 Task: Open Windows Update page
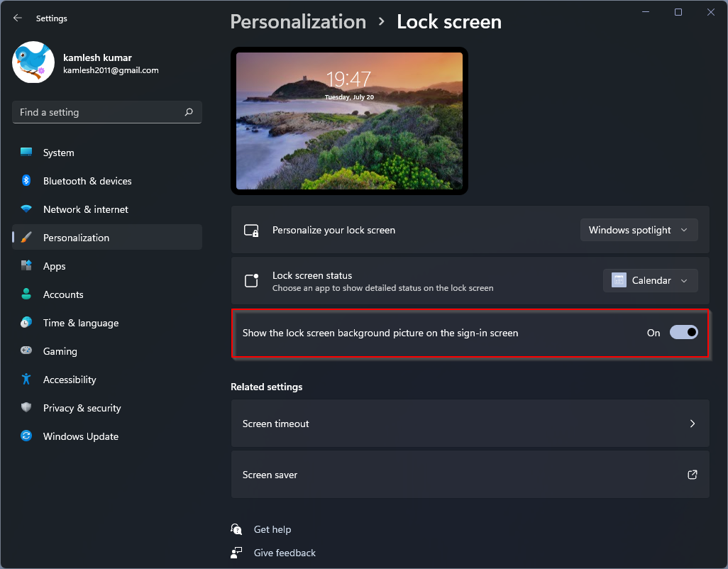(x=107, y=436)
